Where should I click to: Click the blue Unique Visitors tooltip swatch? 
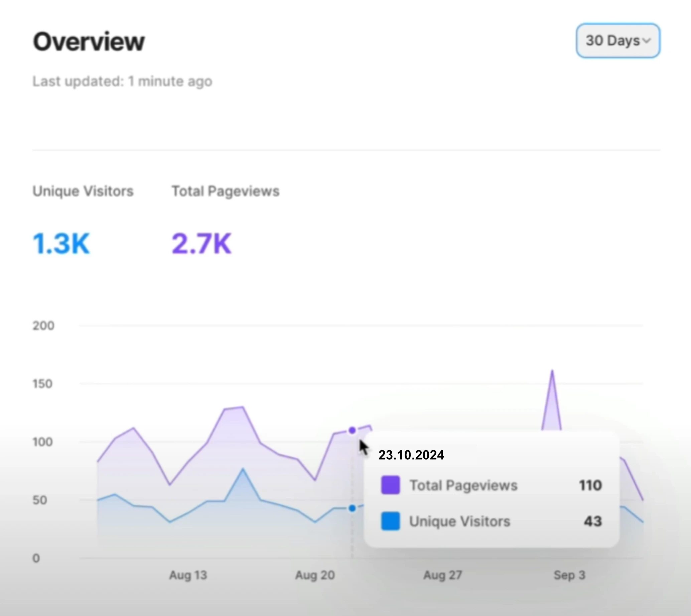coord(390,521)
